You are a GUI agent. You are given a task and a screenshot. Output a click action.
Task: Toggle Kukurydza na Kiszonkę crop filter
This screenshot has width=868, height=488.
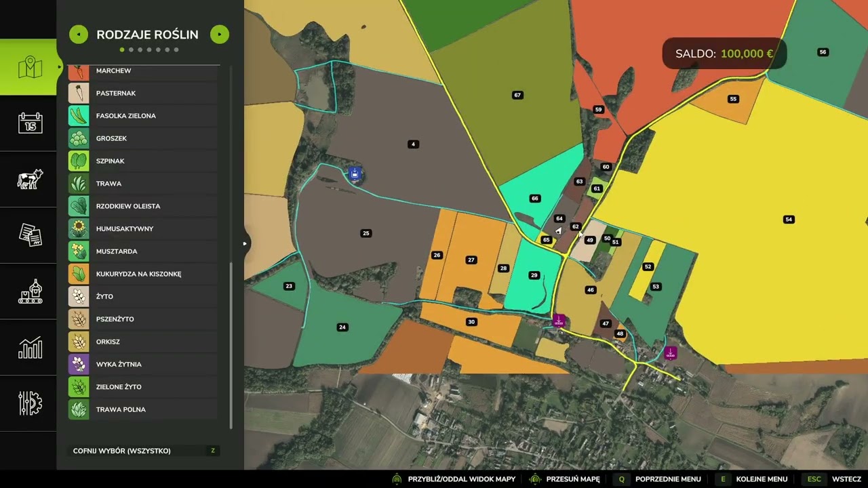click(x=143, y=274)
